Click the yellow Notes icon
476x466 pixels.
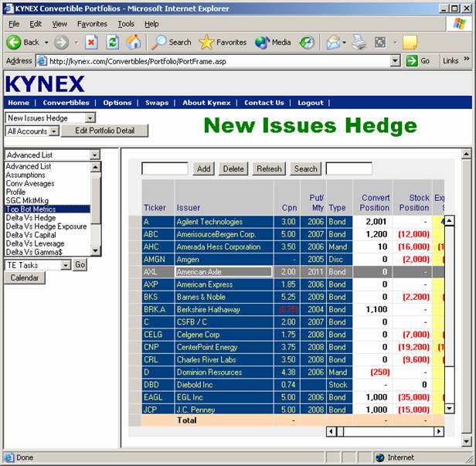[410, 43]
